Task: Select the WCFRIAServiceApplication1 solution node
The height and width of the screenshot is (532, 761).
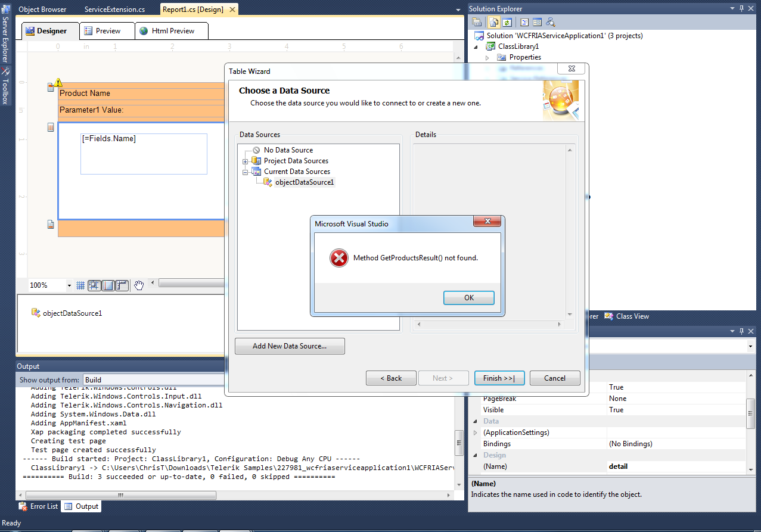Action: click(564, 36)
